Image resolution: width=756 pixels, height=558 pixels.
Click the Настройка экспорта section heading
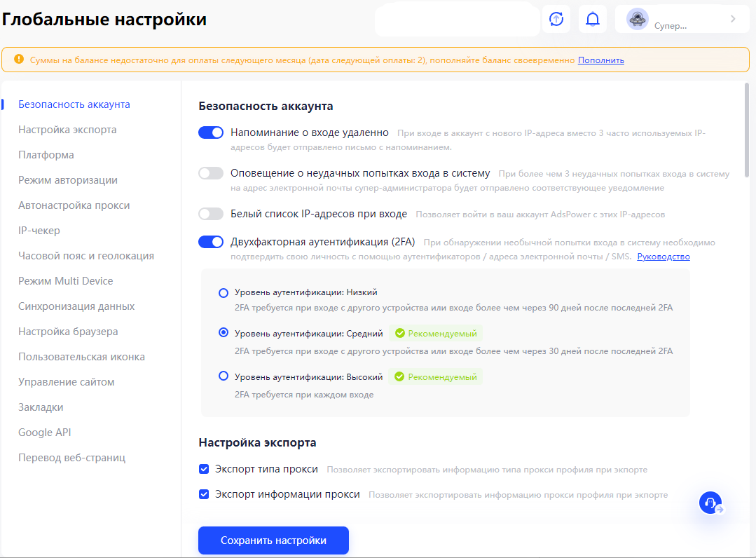257,443
